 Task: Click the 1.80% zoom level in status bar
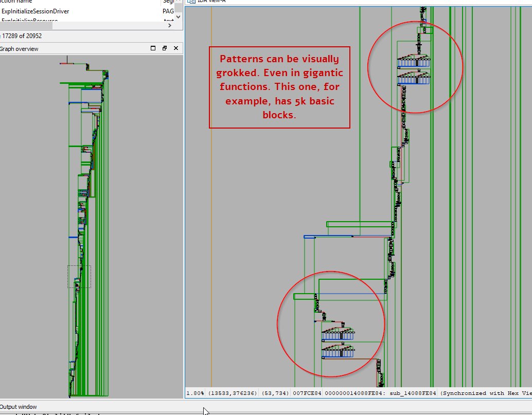[x=195, y=393]
